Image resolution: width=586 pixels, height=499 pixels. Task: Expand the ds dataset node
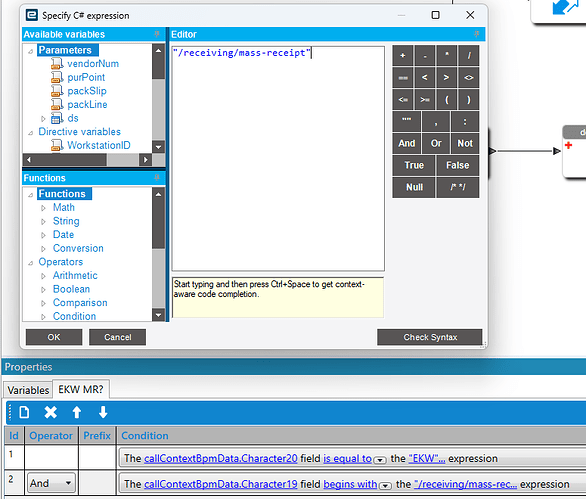pyautogui.click(x=43, y=118)
